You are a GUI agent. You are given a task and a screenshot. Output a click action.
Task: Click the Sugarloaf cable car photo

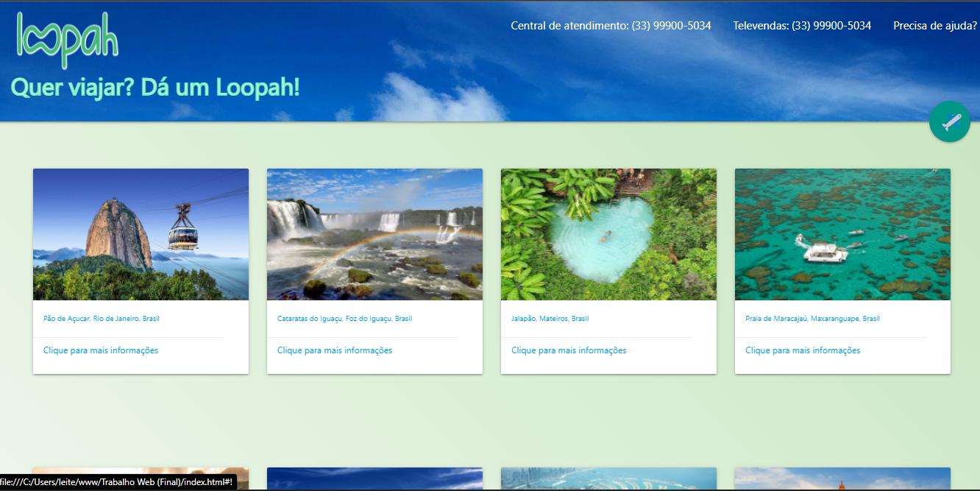pyautogui.click(x=140, y=233)
